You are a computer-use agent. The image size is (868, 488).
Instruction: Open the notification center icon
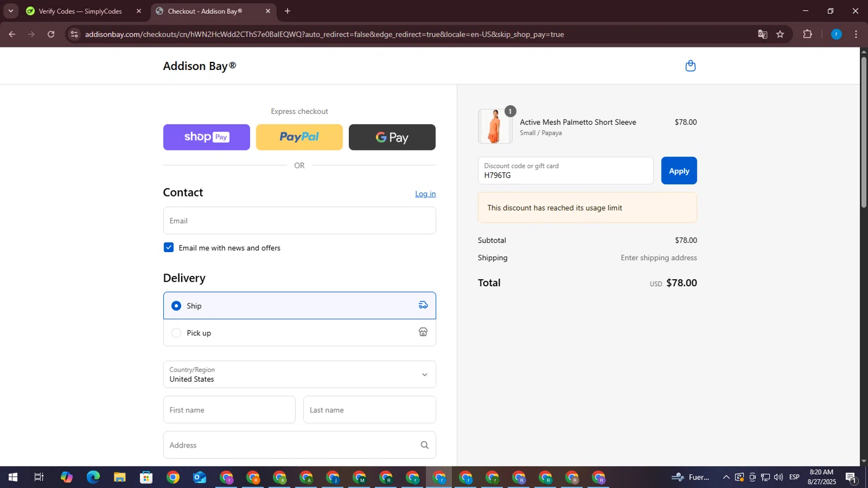pos(851,478)
